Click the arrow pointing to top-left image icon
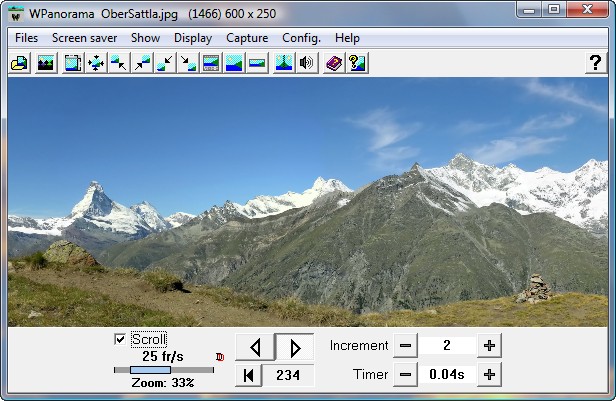This screenshot has height=401, width=616. pyautogui.click(x=119, y=63)
